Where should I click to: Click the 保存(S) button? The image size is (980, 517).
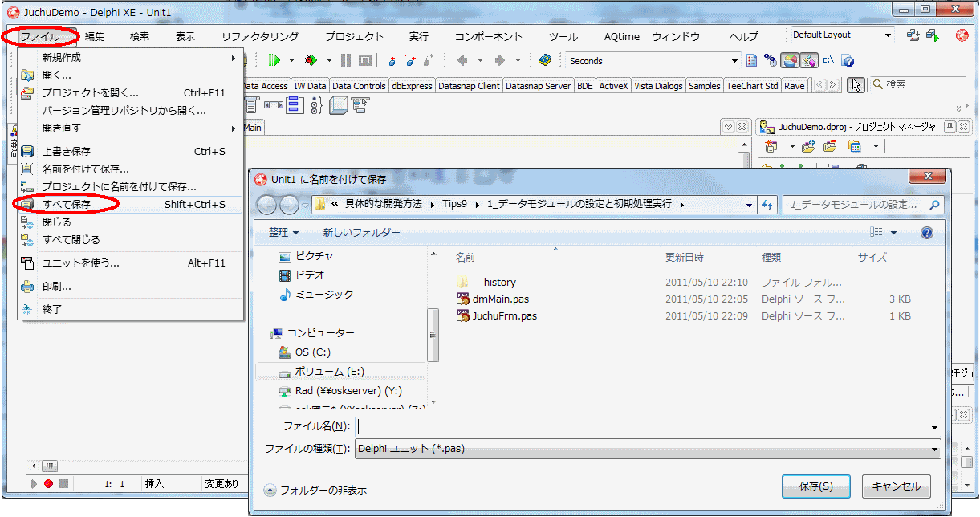815,486
